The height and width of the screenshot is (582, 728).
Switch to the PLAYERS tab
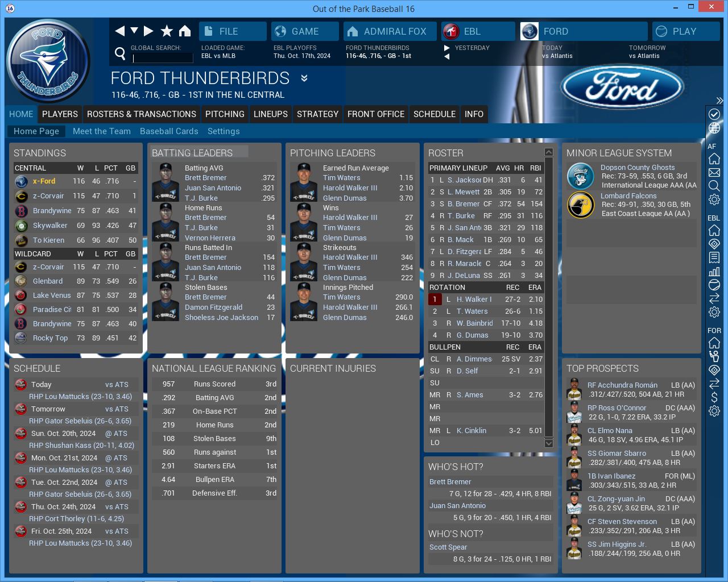click(60, 114)
